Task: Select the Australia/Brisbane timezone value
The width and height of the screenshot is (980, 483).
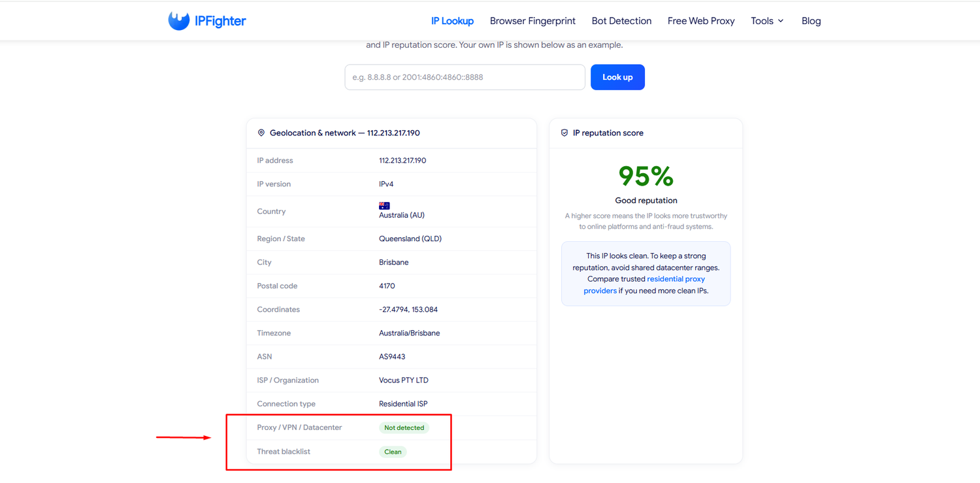Action: pos(410,333)
